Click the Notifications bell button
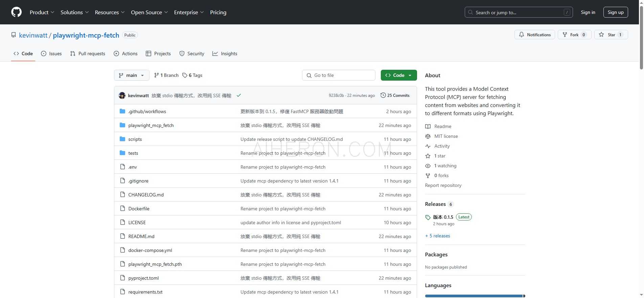The width and height of the screenshot is (644, 298). coord(534,35)
